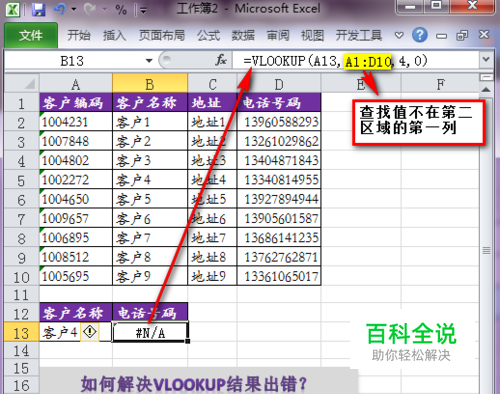Viewport: 500px width, 394px height.
Task: Select column B header
Action: tap(150, 84)
